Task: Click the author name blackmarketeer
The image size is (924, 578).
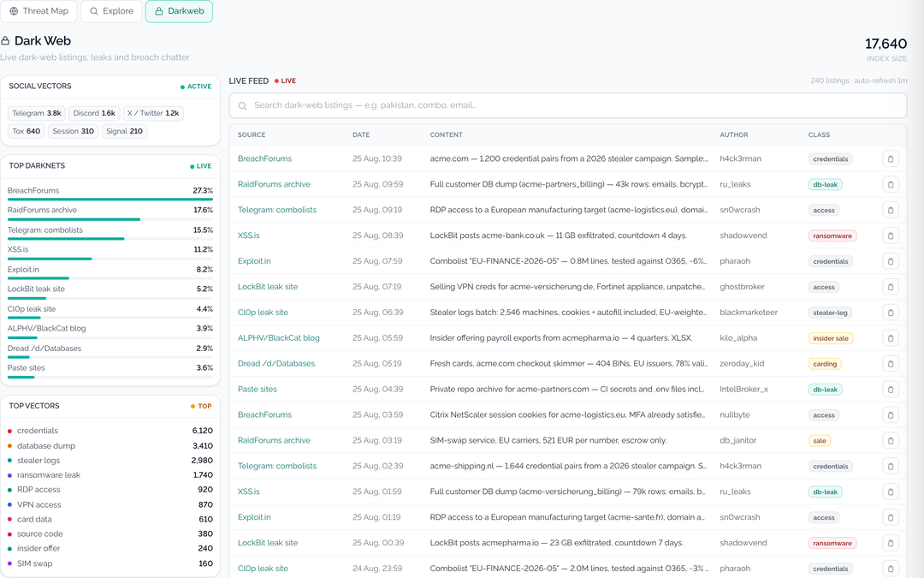Action: click(x=749, y=312)
